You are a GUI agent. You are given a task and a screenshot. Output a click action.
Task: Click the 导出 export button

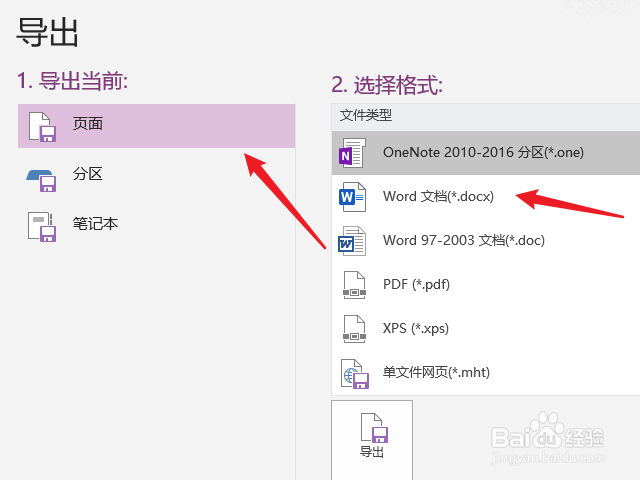tap(372, 440)
